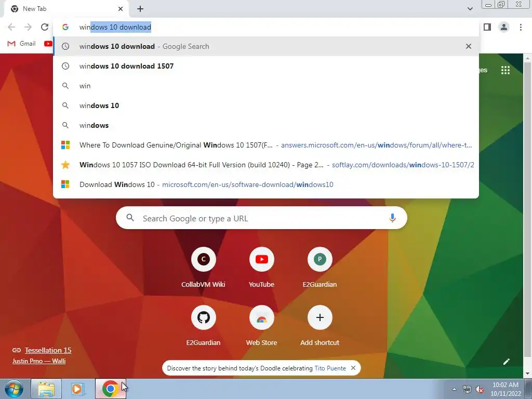Open the Web Store shortcut
This screenshot has height=399, width=532.
(262, 326)
